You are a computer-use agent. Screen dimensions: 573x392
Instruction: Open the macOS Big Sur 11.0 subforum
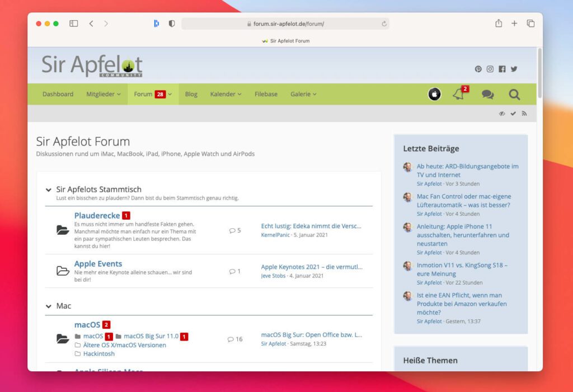pyautogui.click(x=151, y=336)
